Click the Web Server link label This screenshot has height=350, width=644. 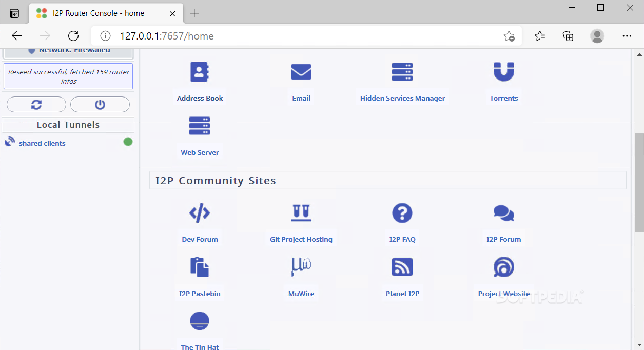[200, 152]
